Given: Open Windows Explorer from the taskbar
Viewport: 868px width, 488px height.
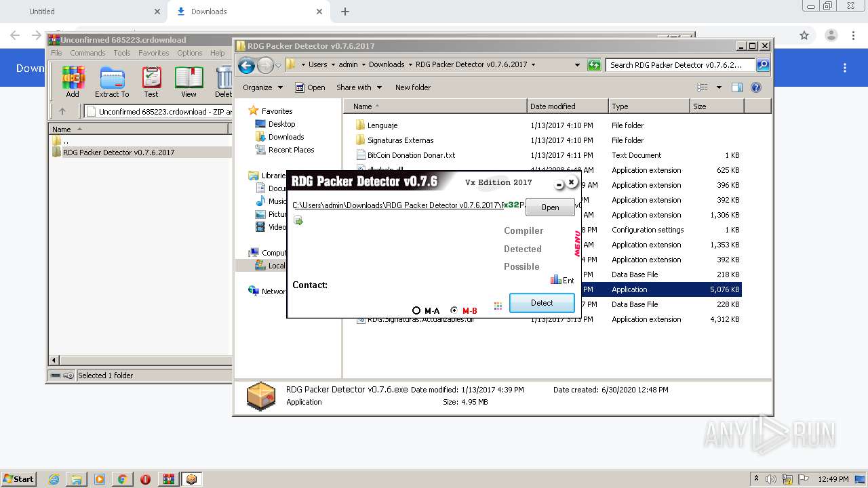Looking at the screenshot, I should coord(77,479).
